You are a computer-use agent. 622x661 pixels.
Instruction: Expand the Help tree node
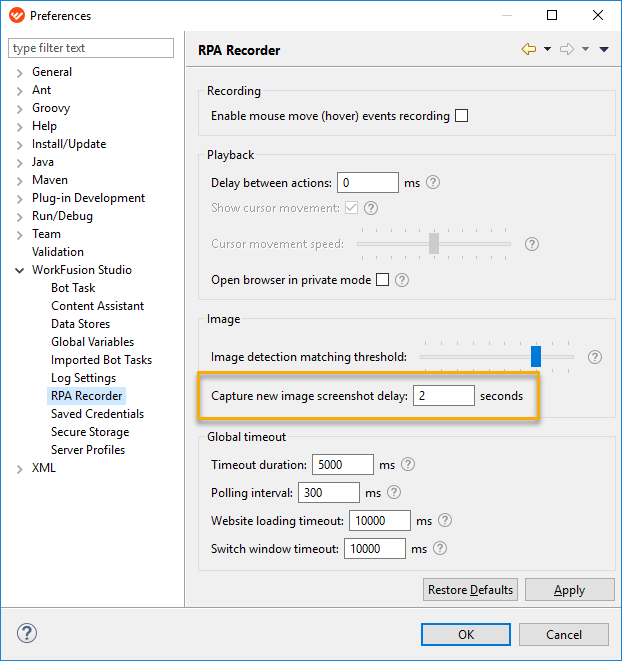coord(19,127)
